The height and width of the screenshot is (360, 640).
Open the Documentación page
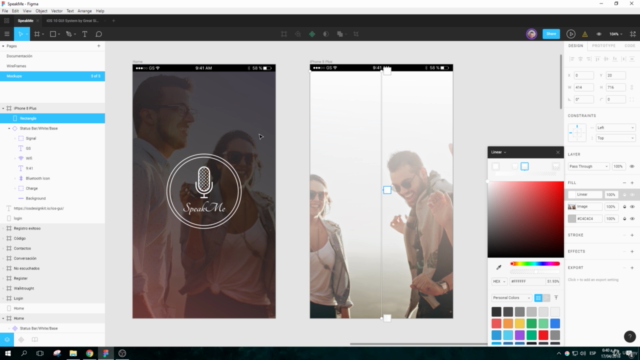19,56
